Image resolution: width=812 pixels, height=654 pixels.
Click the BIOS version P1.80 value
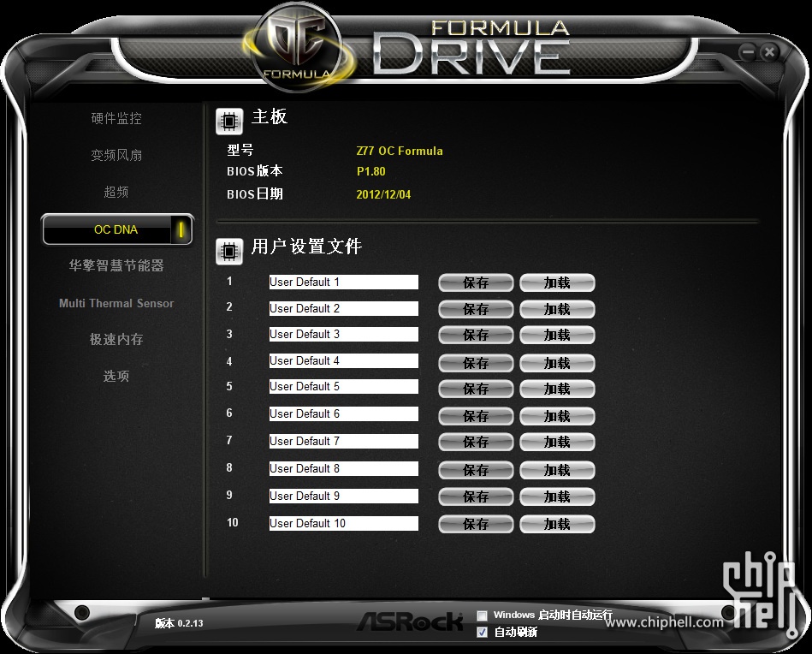click(370, 171)
